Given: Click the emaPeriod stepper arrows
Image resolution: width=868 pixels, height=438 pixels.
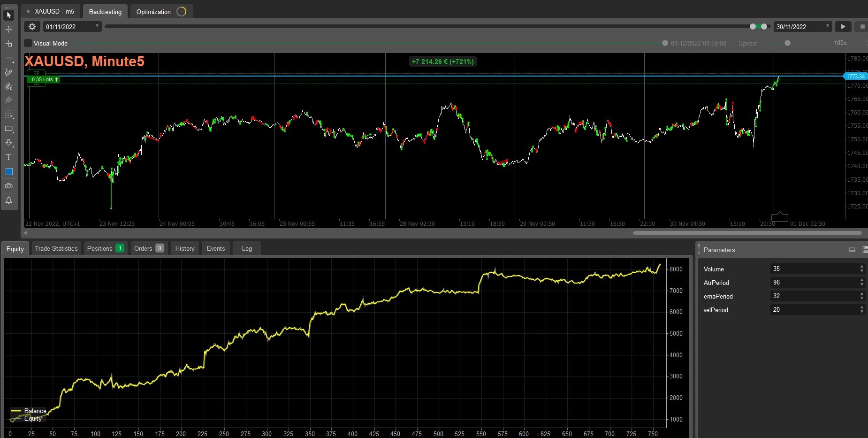Looking at the screenshot, I should [x=861, y=296].
